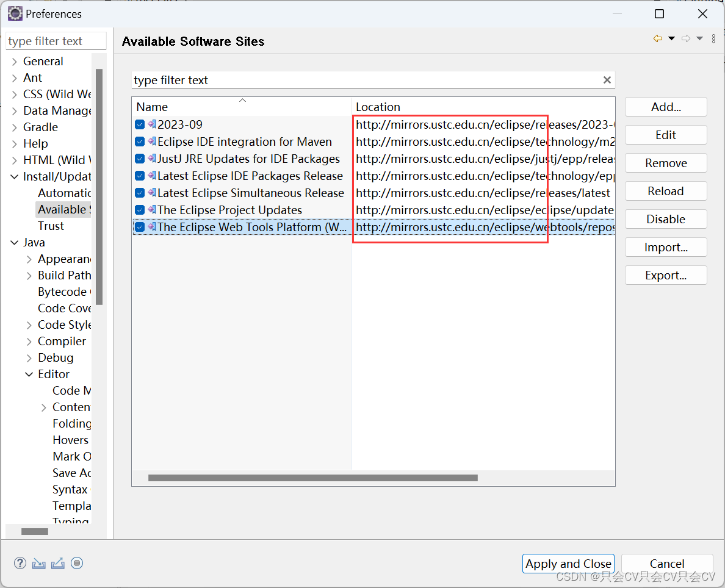Select the Trust preferences page

tap(51, 226)
